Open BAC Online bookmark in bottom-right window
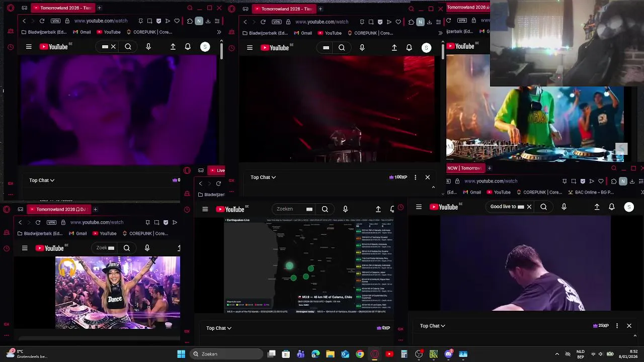Image resolution: width=644 pixels, height=362 pixels. point(592,192)
